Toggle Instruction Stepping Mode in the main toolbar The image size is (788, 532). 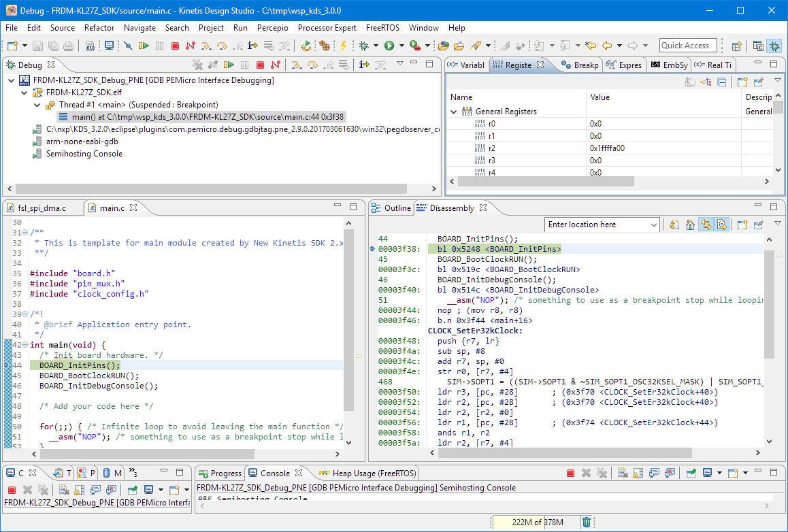point(252,46)
